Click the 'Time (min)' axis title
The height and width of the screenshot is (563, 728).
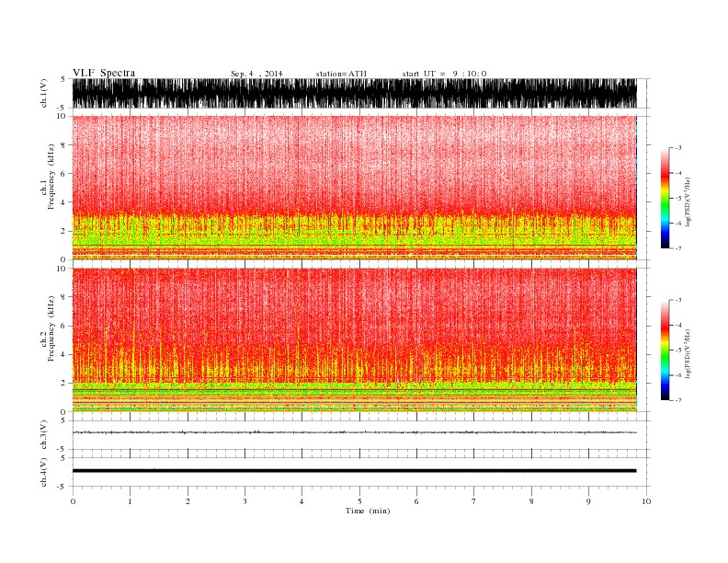pos(368,511)
